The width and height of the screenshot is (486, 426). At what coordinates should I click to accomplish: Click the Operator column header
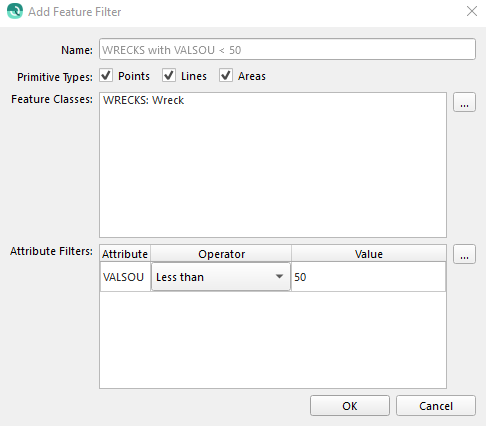click(x=221, y=254)
